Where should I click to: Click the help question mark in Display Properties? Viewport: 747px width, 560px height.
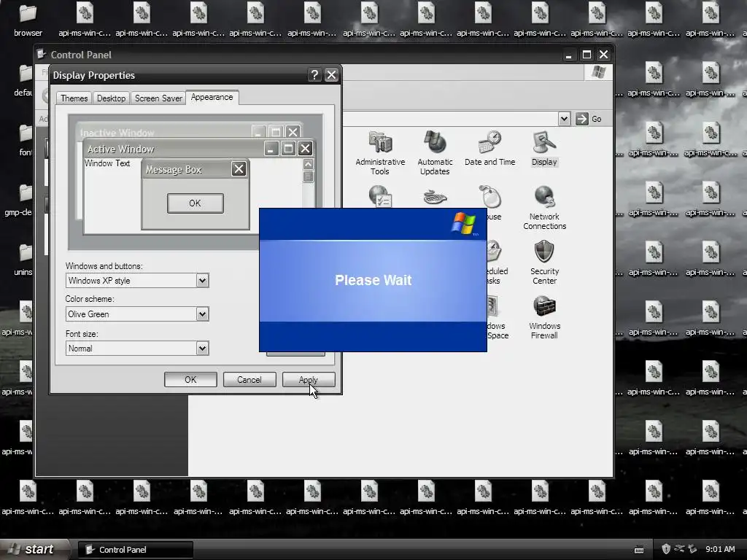click(x=314, y=75)
